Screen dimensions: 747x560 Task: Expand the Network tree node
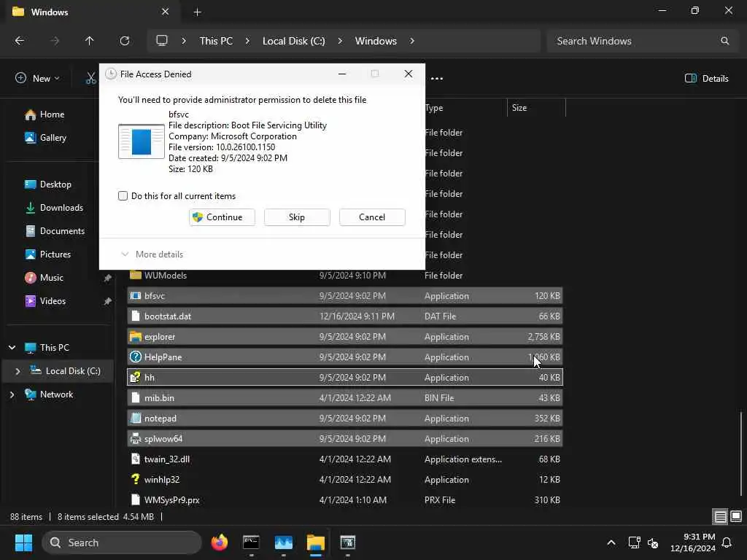12,394
